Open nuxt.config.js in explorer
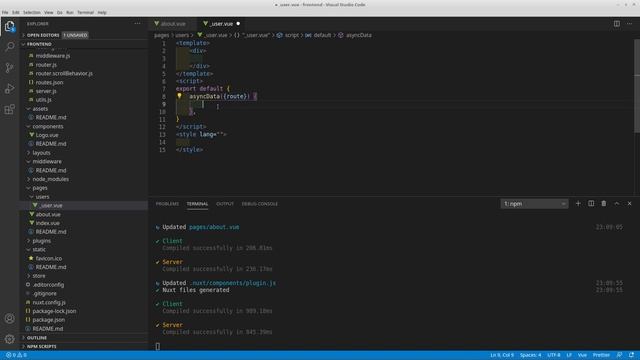640x360 pixels. pyautogui.click(x=49, y=302)
